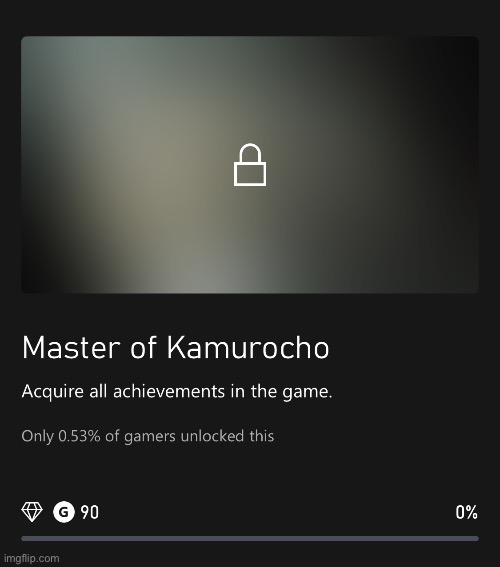Select the 90 Gamerscore value
Screen dimensions: 500x567
click(x=90, y=512)
